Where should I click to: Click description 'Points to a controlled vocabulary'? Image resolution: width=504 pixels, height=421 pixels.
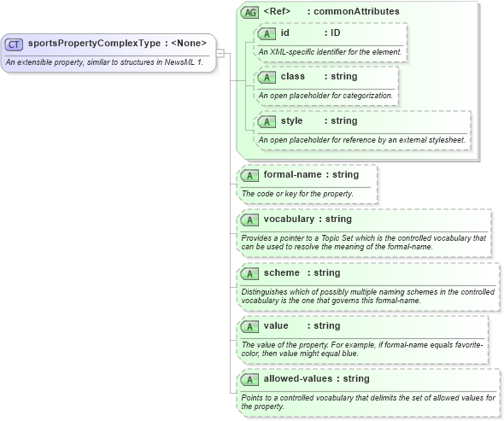368,402
